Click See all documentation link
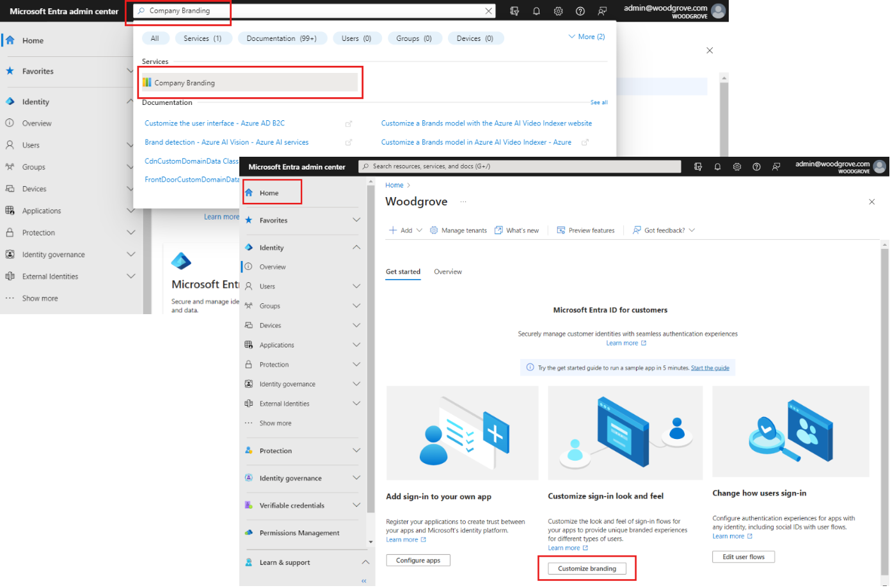Viewport: 890px width, 588px height. coord(599,102)
